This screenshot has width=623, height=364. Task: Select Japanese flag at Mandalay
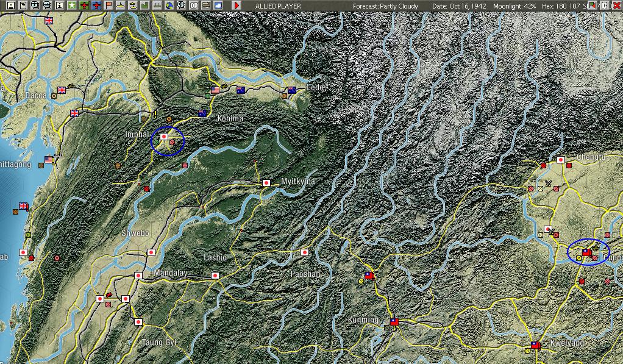[x=138, y=276]
